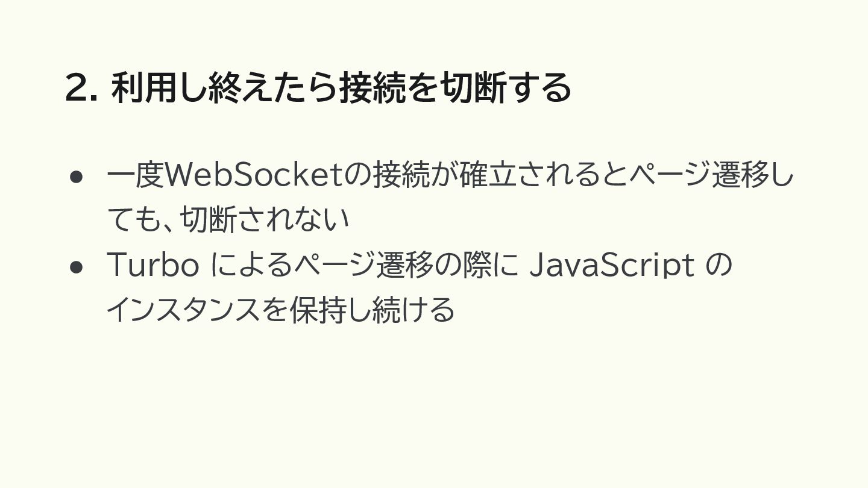This screenshot has height=488, width=868.
Task: Click the second bullet point dot
Action: (x=76, y=267)
